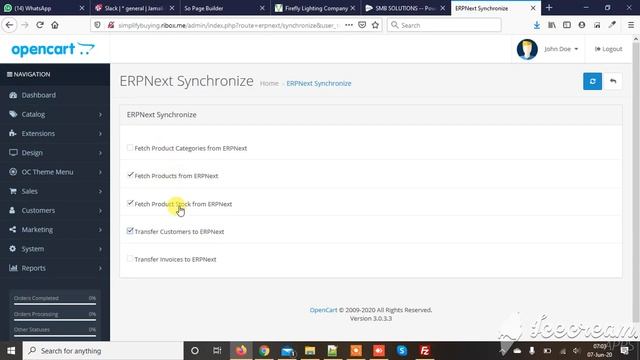640x360 pixels.
Task: Click the John Doe profile avatar
Action: (x=527, y=49)
